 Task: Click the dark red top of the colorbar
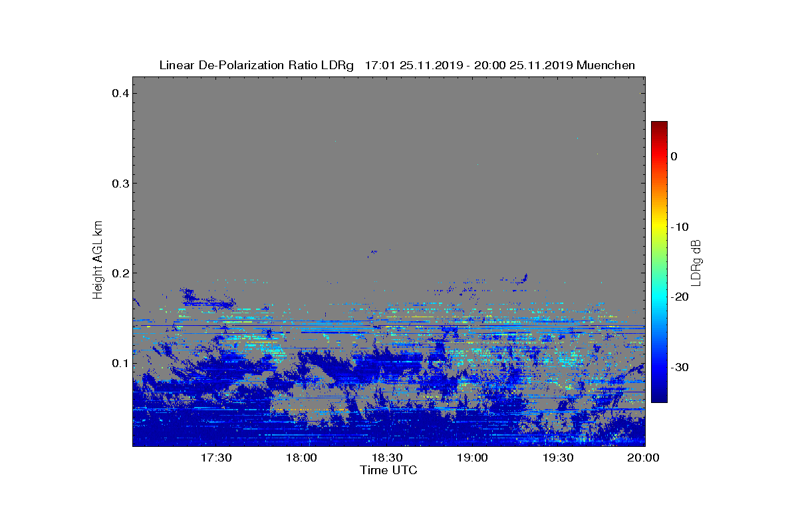[x=659, y=126]
